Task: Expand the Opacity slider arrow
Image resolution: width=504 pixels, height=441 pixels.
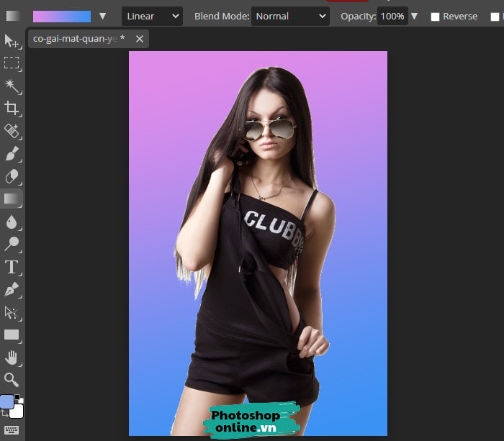Action: (x=414, y=17)
